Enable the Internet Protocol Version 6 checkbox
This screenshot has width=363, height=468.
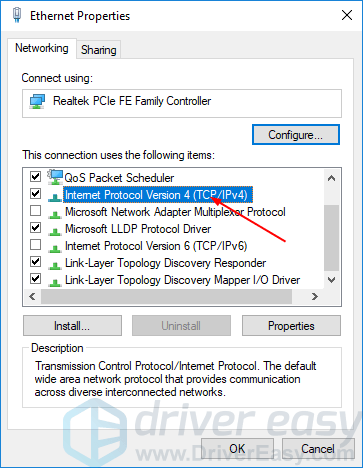(35, 245)
